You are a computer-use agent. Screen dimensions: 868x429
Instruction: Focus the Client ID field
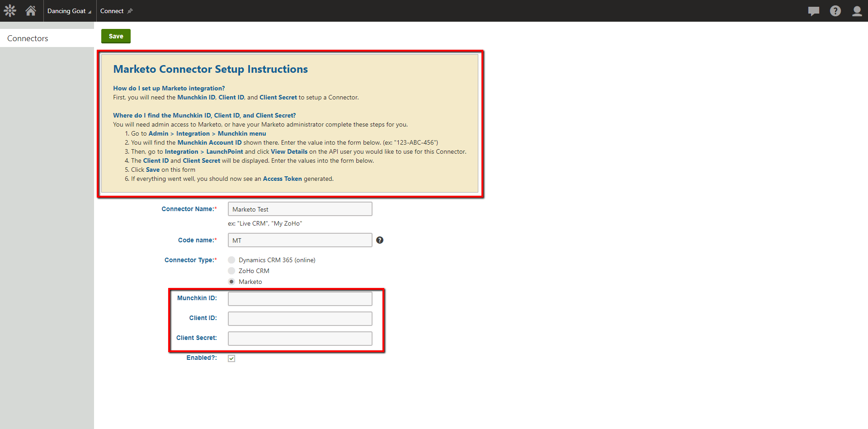tap(300, 318)
